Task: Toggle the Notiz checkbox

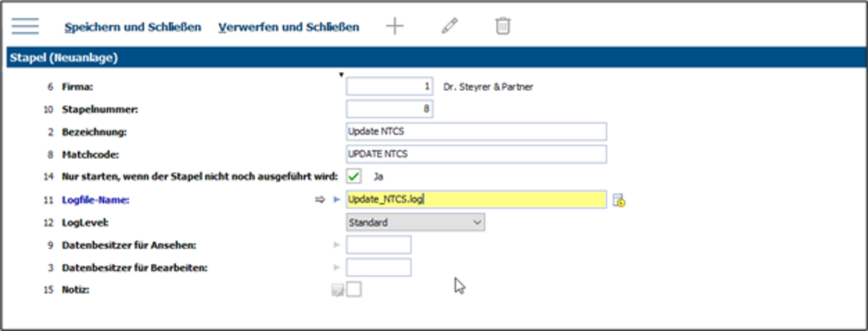Action: [x=354, y=289]
